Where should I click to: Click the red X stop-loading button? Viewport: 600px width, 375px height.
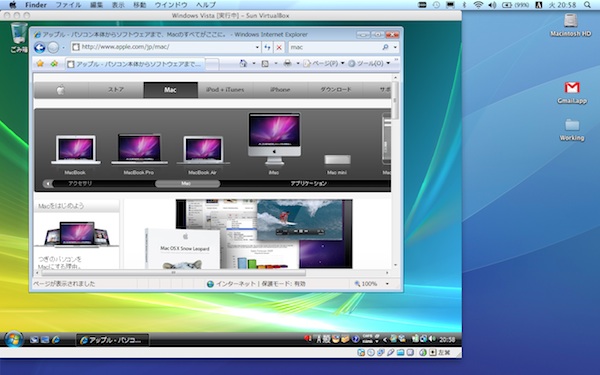[x=279, y=47]
